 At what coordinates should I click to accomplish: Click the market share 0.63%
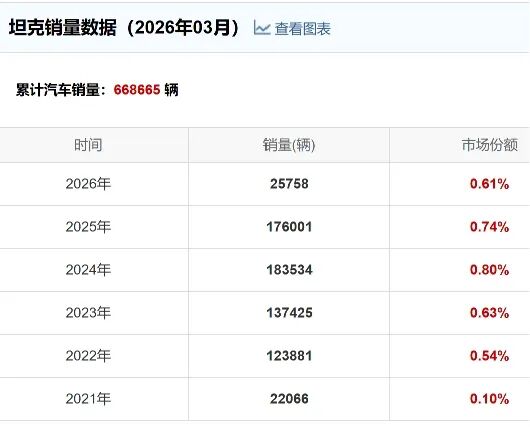(x=489, y=313)
